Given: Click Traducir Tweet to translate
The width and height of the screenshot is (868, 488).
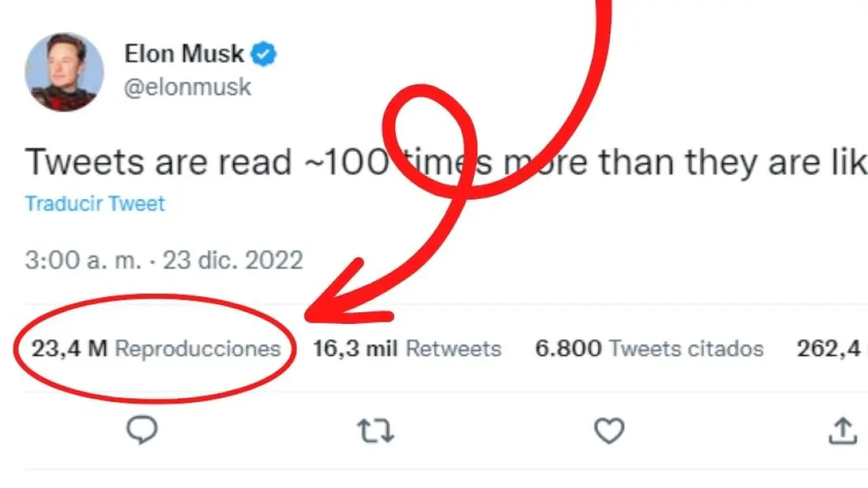Looking at the screenshot, I should 95,204.
